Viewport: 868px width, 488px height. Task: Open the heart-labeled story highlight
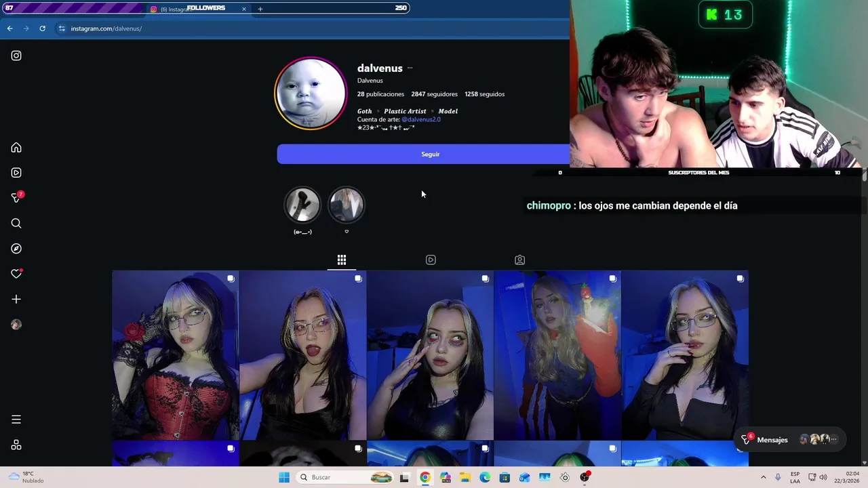coord(347,205)
